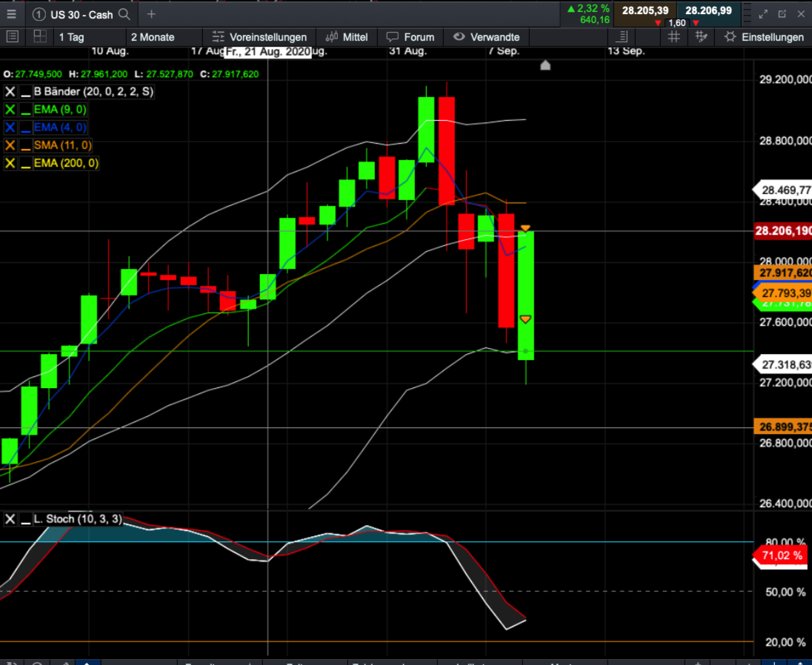Open B Bänder (20, 0, 2, 2, S) settings
Viewport: 812px width, 665px height.
[x=93, y=92]
